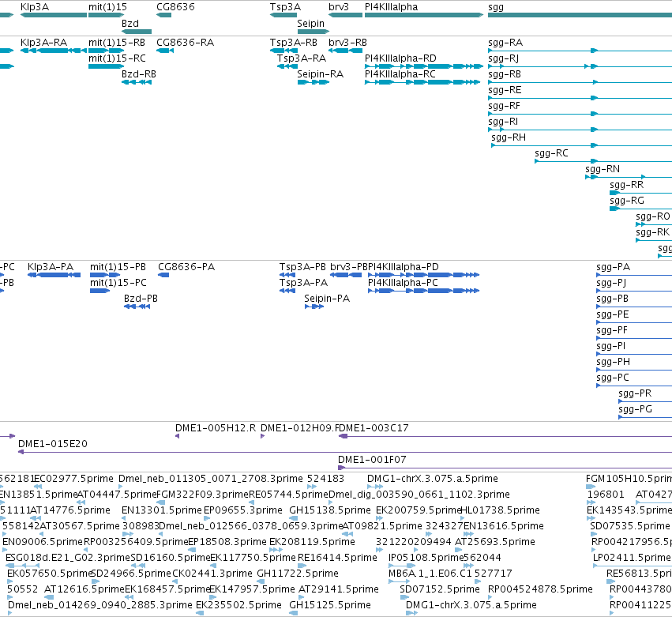Click the Tsp3A-PB protein label
Image resolution: width=672 pixels, height=617 pixels.
click(302, 267)
